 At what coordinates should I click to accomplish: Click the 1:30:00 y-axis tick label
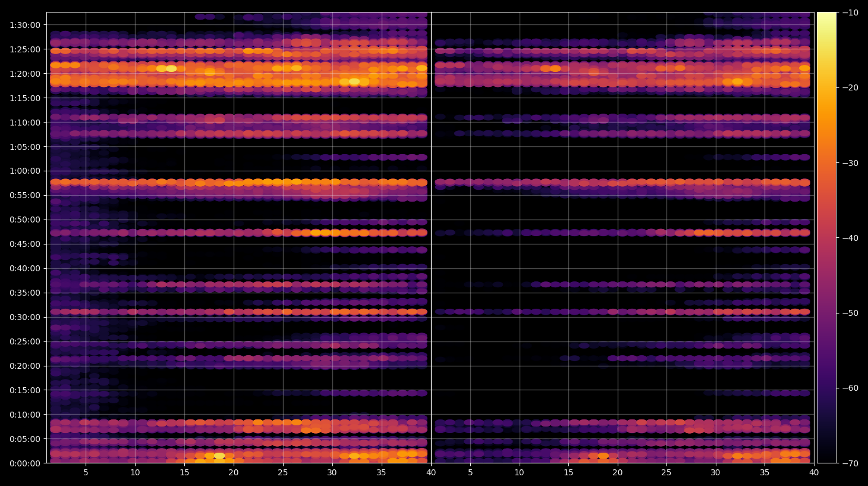click(x=25, y=25)
